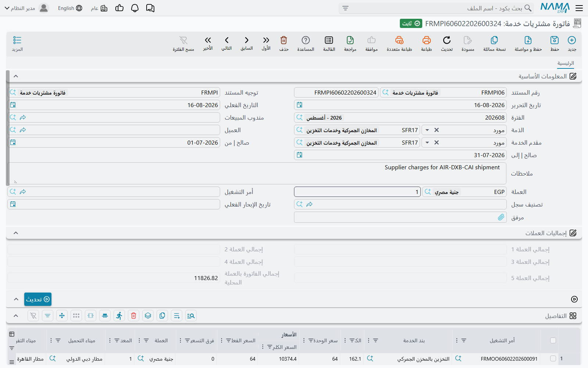Open the مدير النظام user menu
The height and width of the screenshot is (368, 588).
pos(26,8)
